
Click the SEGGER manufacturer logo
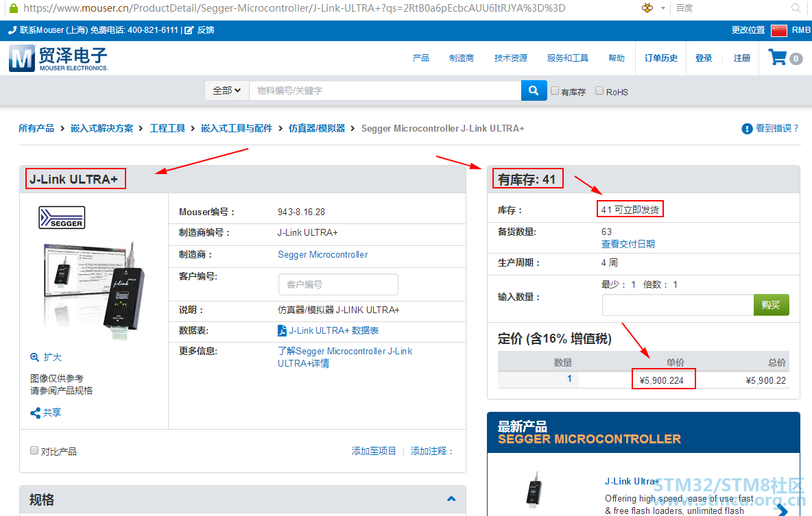coord(62,217)
